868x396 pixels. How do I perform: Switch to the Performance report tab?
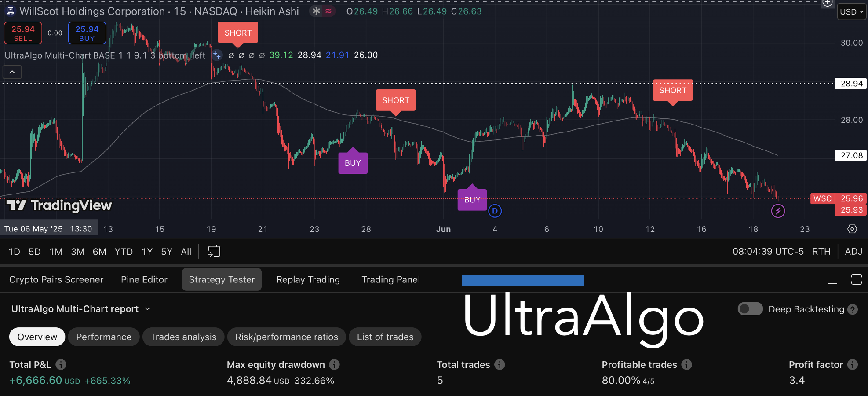coord(104,337)
